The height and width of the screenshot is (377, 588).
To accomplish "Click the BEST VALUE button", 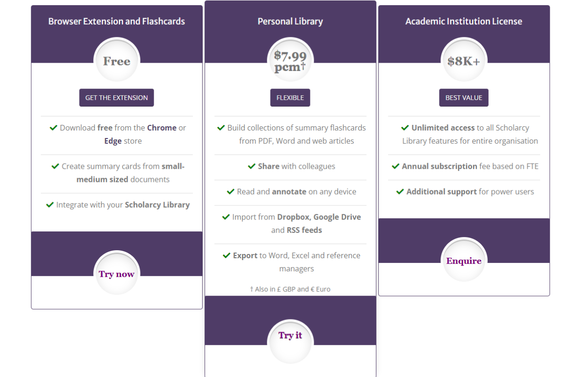I will (464, 98).
